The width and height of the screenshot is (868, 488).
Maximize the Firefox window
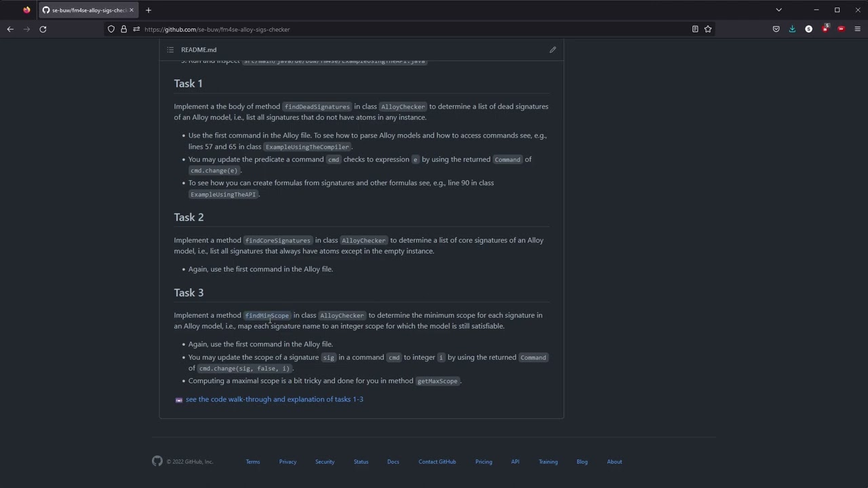tap(837, 10)
